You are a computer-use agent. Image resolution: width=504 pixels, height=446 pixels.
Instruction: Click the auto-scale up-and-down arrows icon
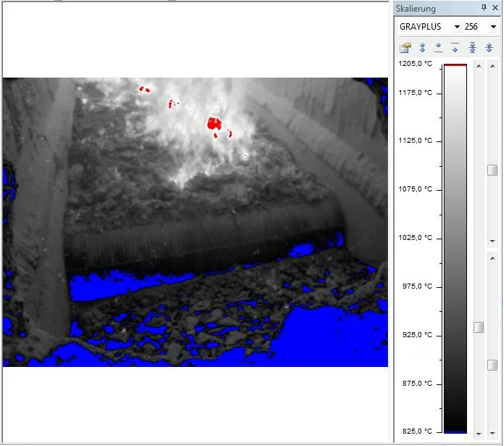422,48
